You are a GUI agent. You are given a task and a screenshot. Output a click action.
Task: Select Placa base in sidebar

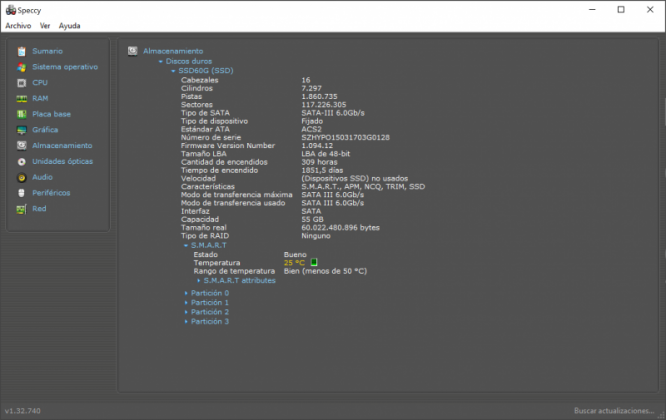click(x=51, y=114)
